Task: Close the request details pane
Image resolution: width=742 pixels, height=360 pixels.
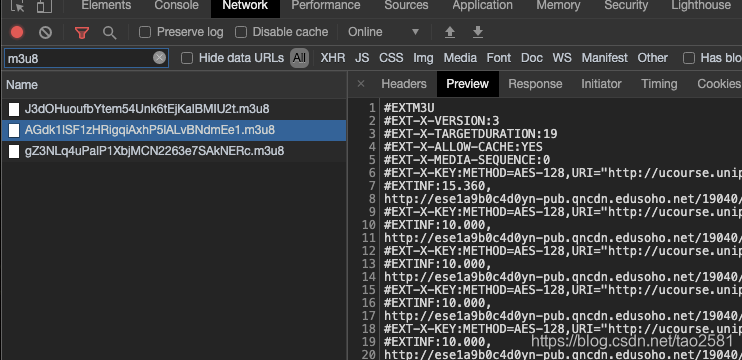Action: pos(361,84)
